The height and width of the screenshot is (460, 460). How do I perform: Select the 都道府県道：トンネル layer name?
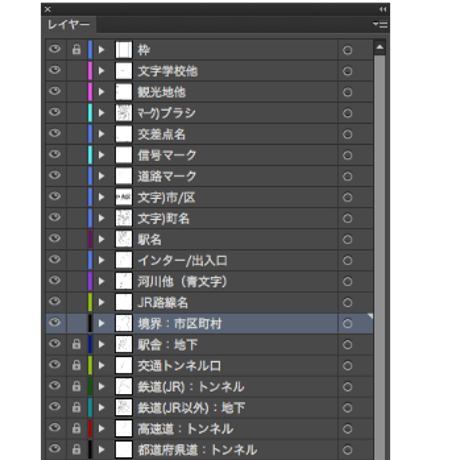197,450
